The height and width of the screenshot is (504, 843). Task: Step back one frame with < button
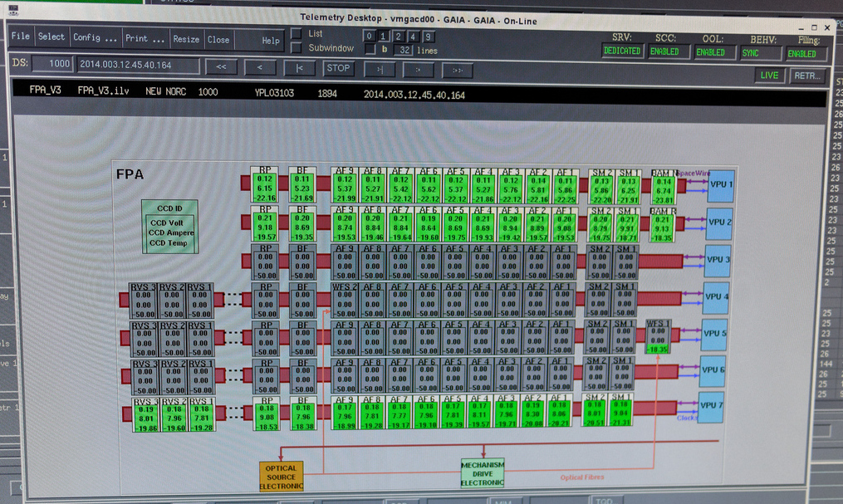point(260,66)
